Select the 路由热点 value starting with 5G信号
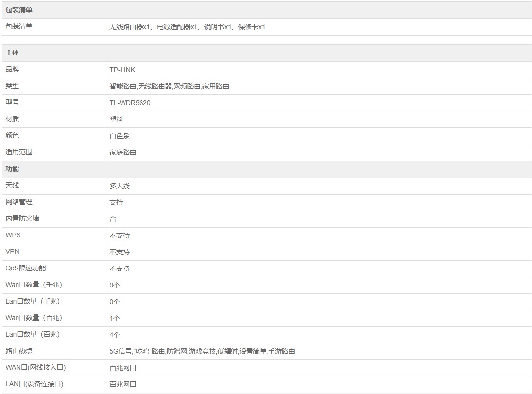Viewport: 532px width, 394px height. point(202,351)
